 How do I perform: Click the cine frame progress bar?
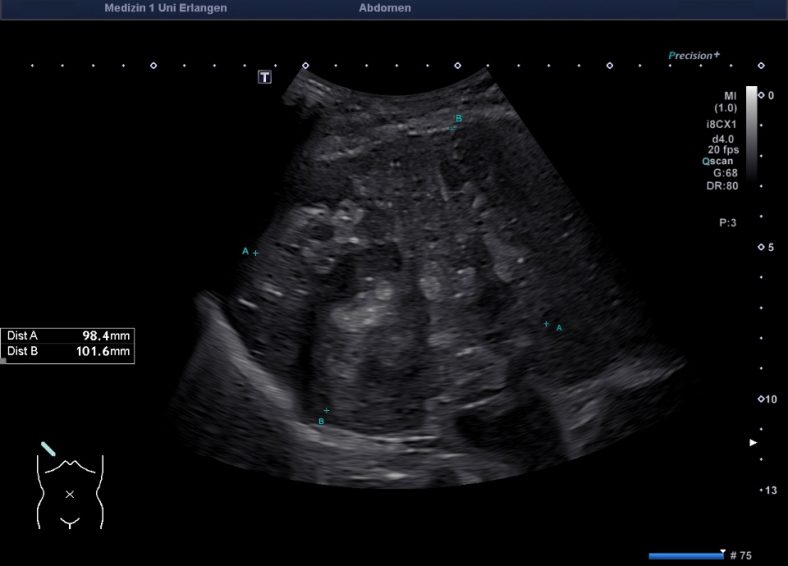click(x=685, y=555)
